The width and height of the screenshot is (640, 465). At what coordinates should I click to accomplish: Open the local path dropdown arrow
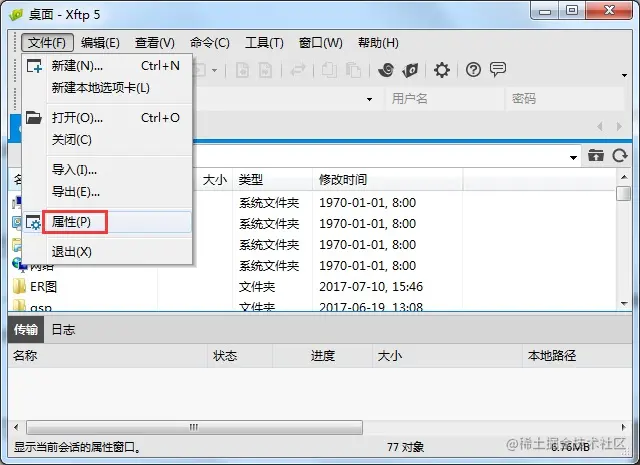tap(573, 158)
